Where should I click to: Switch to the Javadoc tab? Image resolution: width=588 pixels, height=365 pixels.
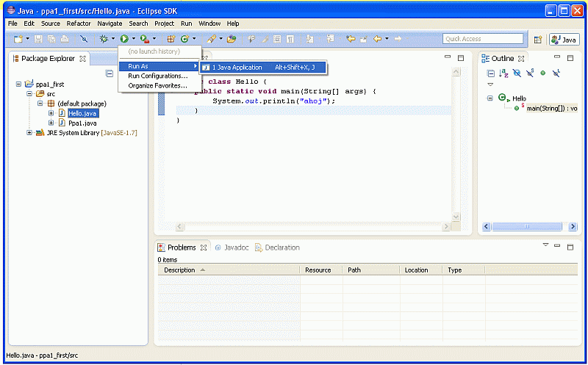pyautogui.click(x=232, y=247)
